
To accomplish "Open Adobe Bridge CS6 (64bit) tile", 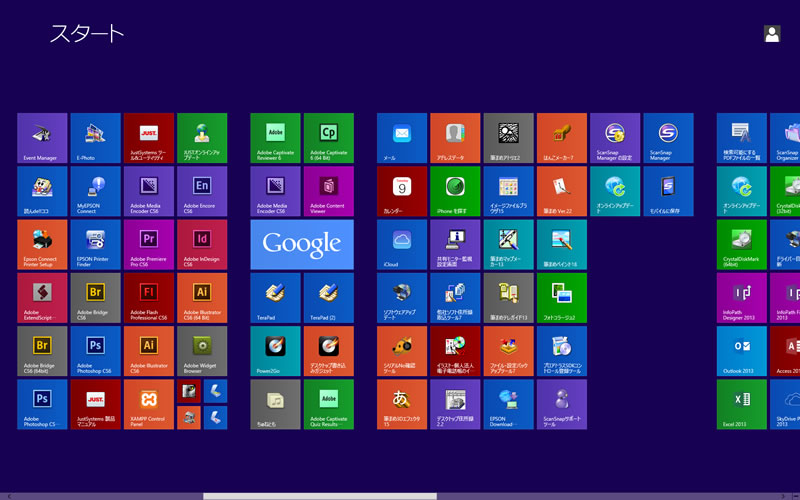I will click(x=42, y=352).
